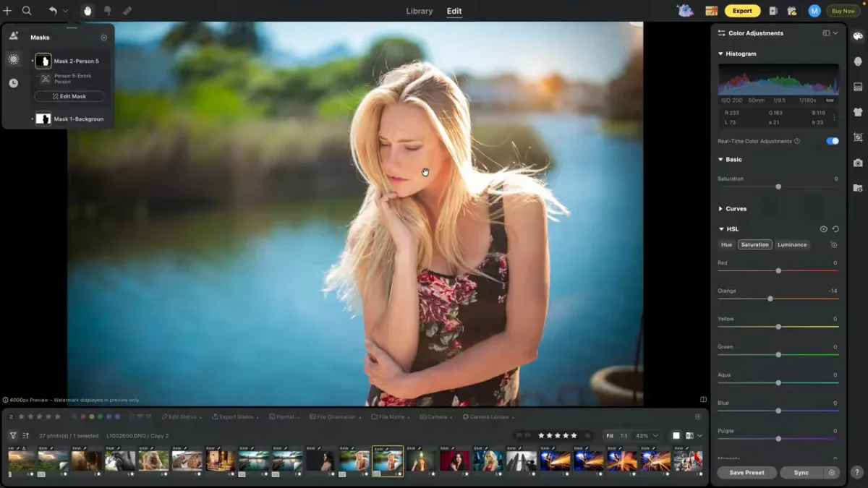The image size is (868, 488).
Task: Select the Hue tab in HSL
Action: tap(727, 244)
